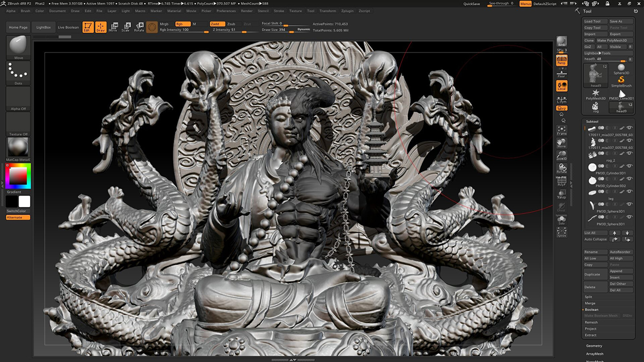Toggle Zsub sculpting mode
644x362 pixels.
click(231, 24)
